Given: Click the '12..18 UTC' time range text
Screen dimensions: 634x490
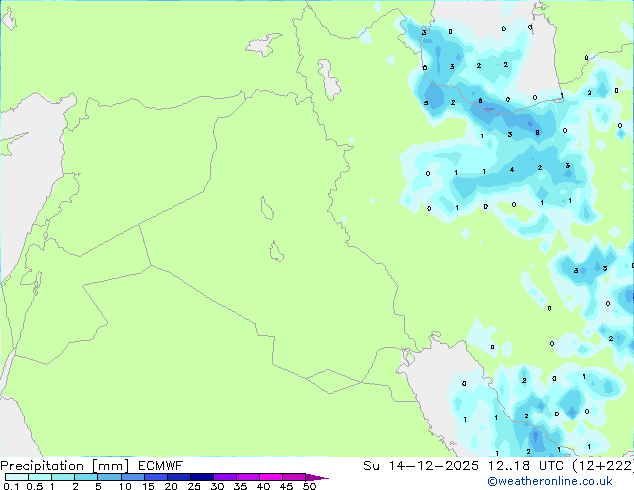Looking at the screenshot, I should (x=526, y=466).
